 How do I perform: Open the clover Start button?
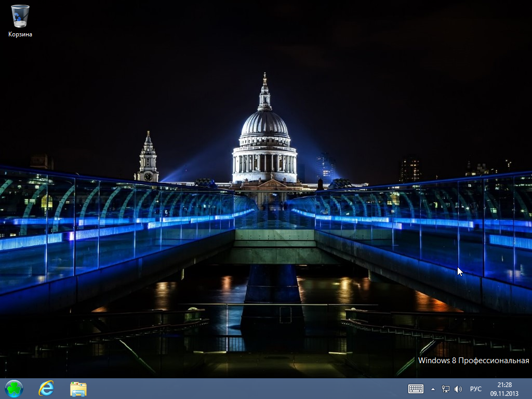[x=14, y=389]
